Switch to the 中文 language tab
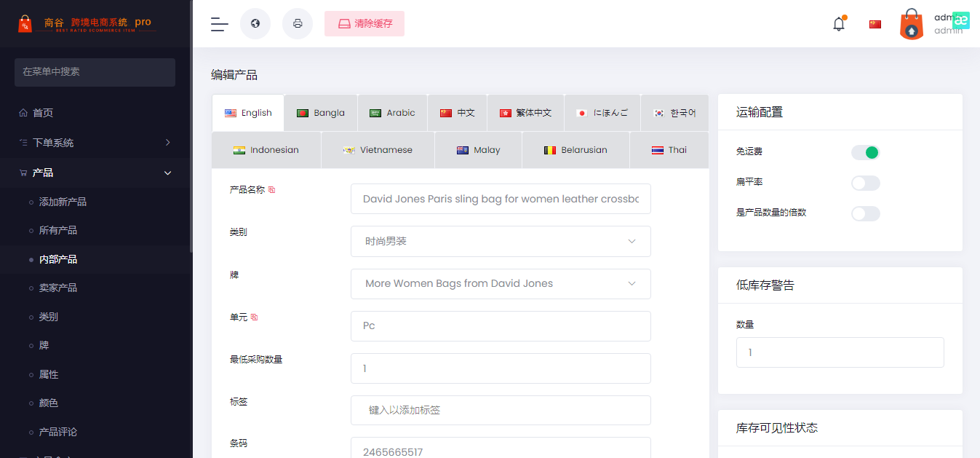Image resolution: width=980 pixels, height=458 pixels. [457, 113]
